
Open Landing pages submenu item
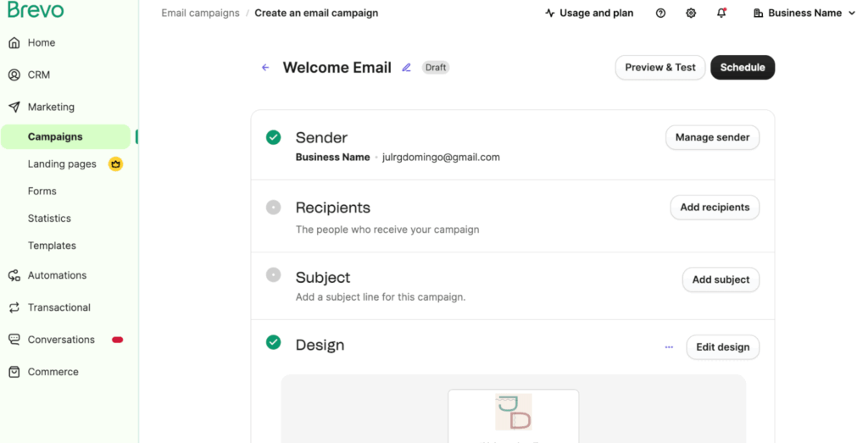(62, 163)
